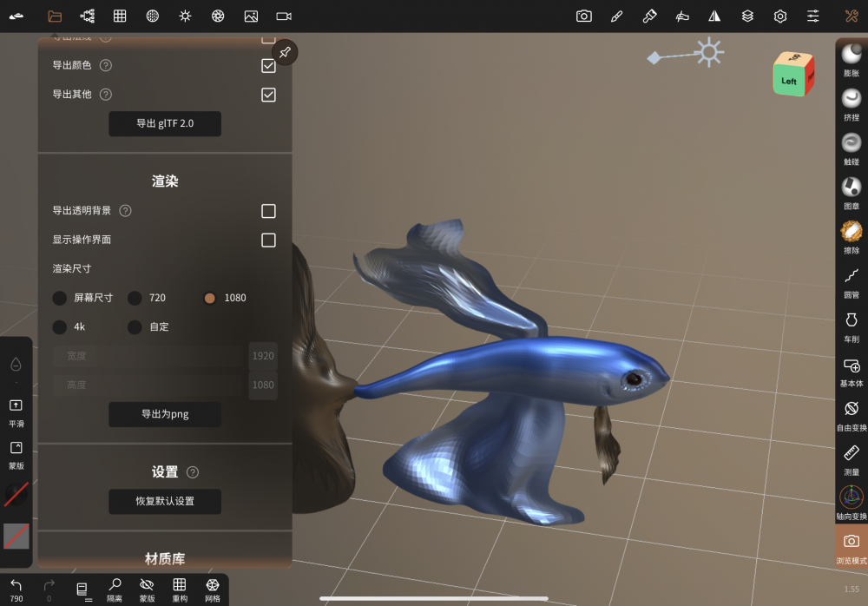Click the 导出为png button
This screenshot has height=606, width=868.
165,414
